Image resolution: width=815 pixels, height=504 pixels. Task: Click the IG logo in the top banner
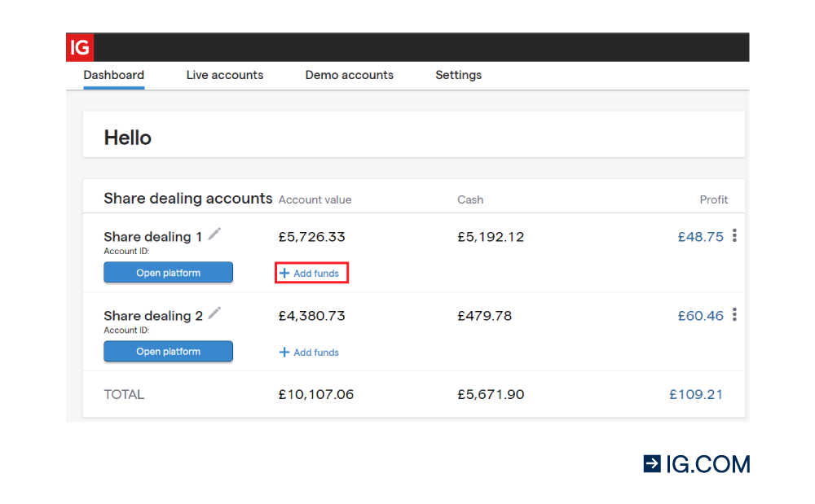[x=79, y=46]
